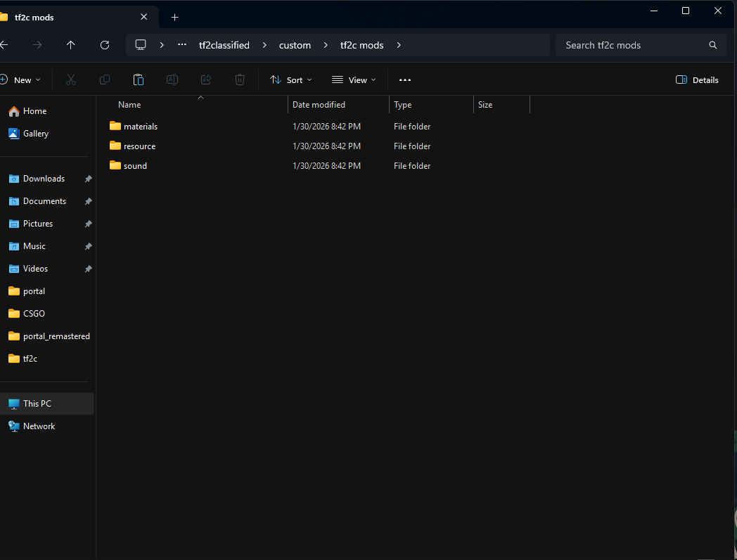Expand the New item dropdown
Screen dimensions: 737x560
21,80
